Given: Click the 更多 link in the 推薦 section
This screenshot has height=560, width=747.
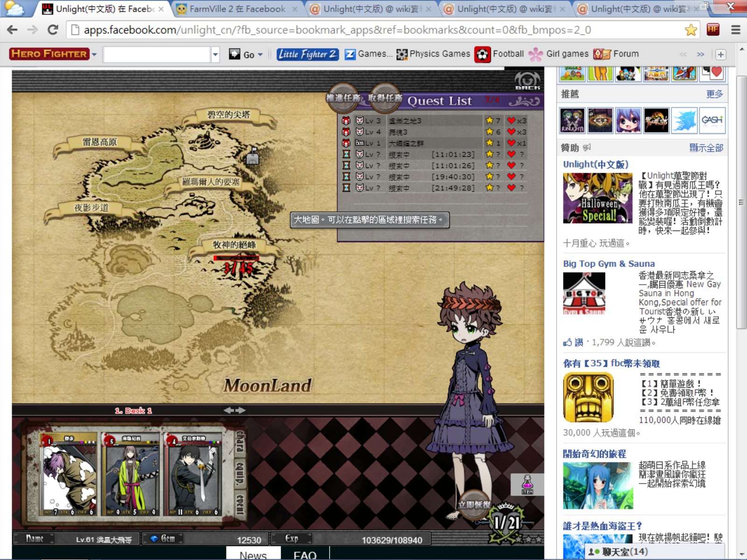Looking at the screenshot, I should [x=714, y=94].
